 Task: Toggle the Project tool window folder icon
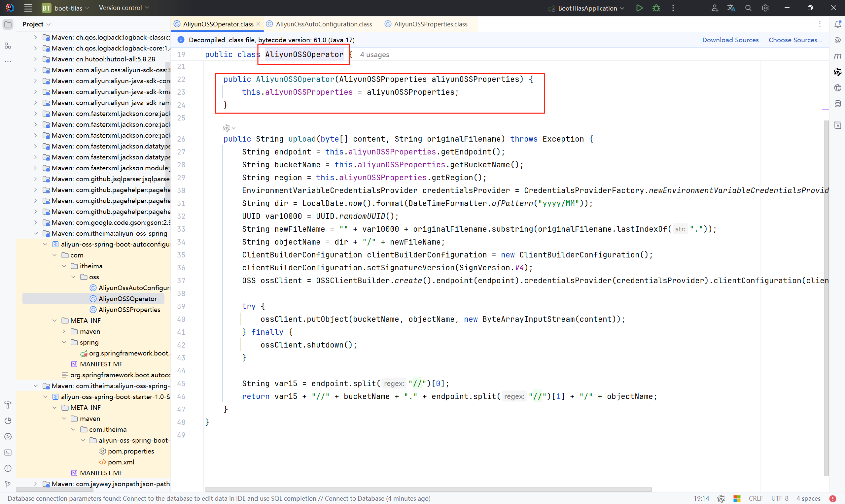pos(8,24)
